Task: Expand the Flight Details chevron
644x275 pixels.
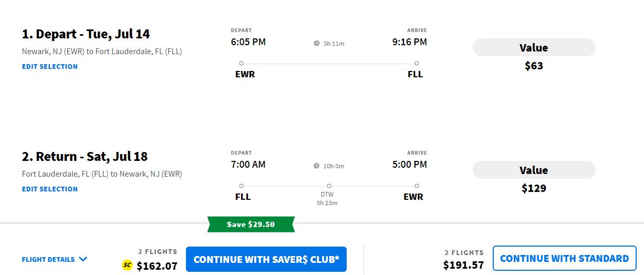Action: pyautogui.click(x=83, y=259)
